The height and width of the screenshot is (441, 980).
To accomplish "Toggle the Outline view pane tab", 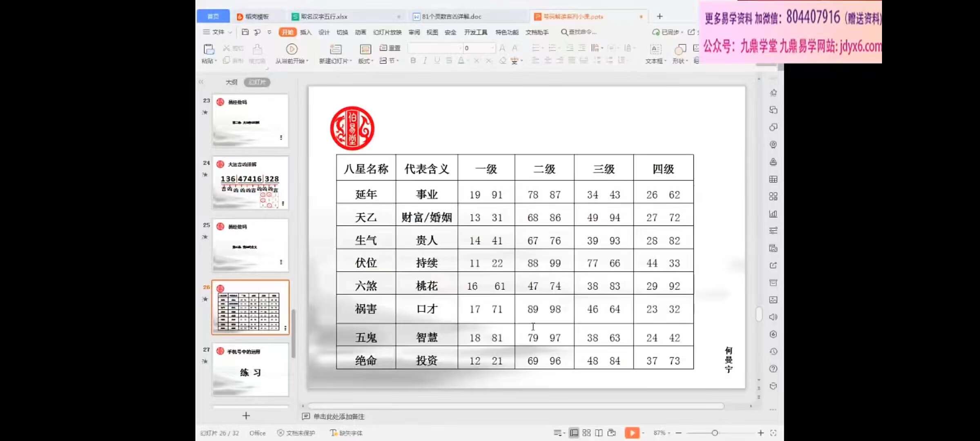I will pyautogui.click(x=232, y=82).
